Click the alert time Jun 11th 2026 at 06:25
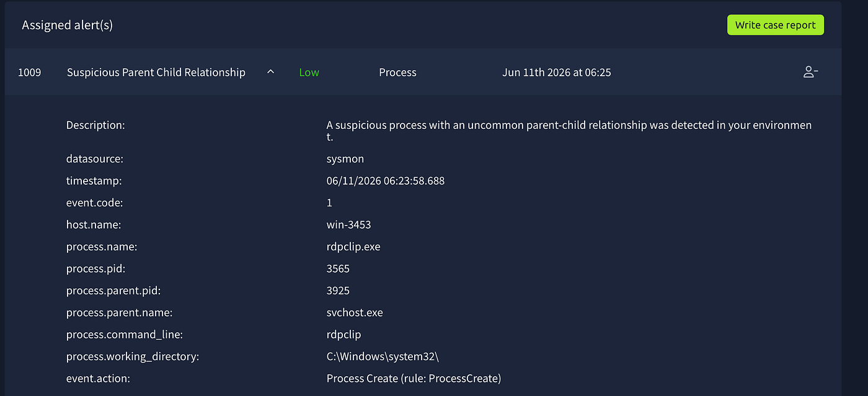The height and width of the screenshot is (396, 868). coord(557,73)
